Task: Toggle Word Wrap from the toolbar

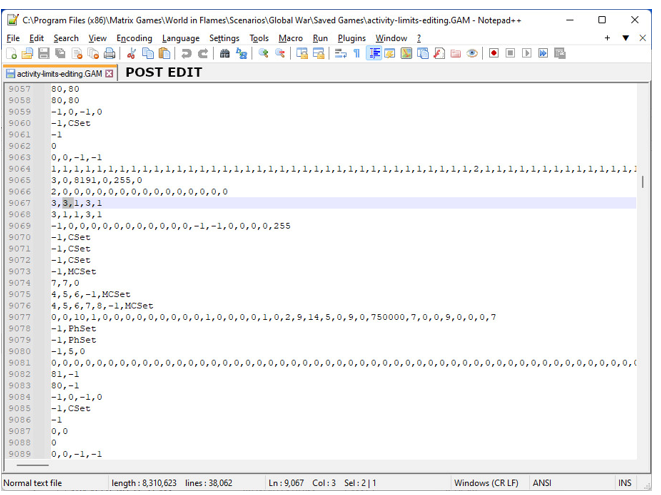Action: 341,54
